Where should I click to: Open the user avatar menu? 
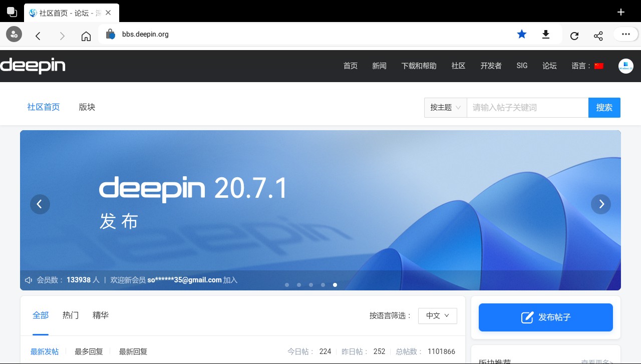pyautogui.click(x=626, y=66)
